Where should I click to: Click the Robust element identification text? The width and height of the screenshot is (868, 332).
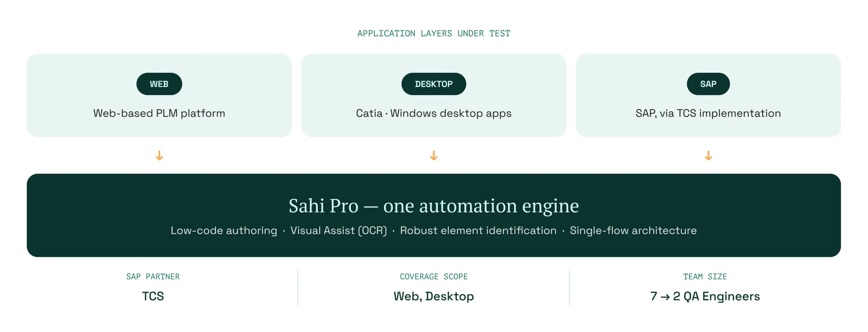click(x=478, y=230)
